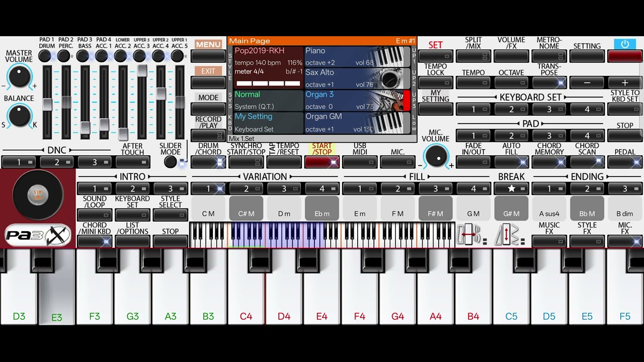Viewport: 644px width, 362px height.
Task: Open Style Select
Action: tap(170, 215)
